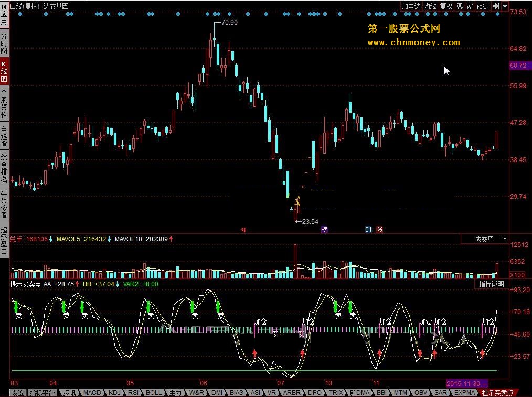Screen dimensions: 532x397
Task: Click the BB: +37.04 indicator value
Action: pos(101,284)
